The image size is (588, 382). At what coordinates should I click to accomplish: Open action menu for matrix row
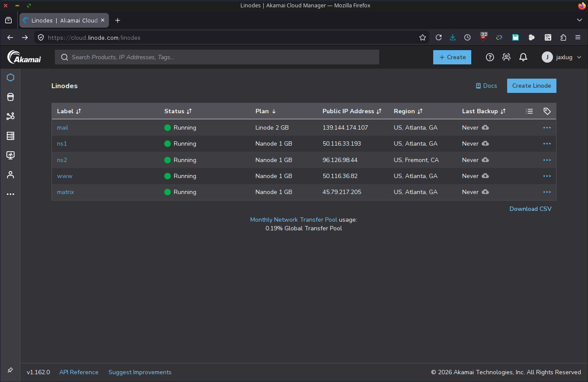point(547,192)
